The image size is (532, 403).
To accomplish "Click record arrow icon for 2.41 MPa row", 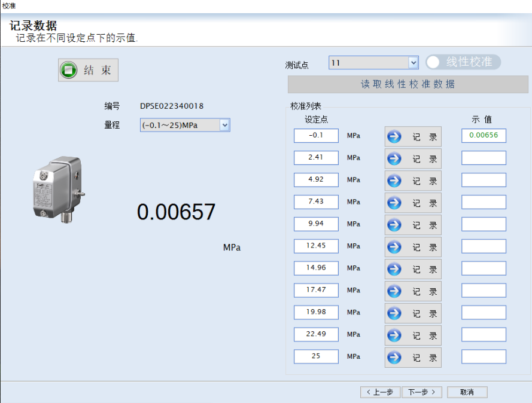I will pyautogui.click(x=394, y=159).
